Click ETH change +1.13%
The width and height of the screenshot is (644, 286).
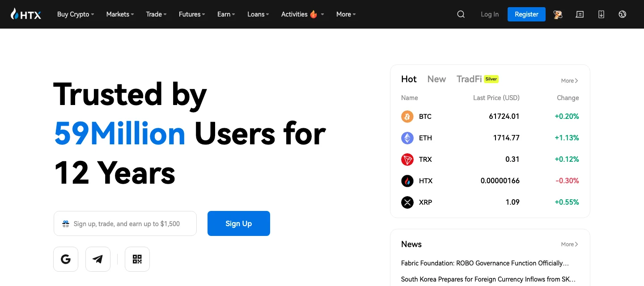pos(567,138)
